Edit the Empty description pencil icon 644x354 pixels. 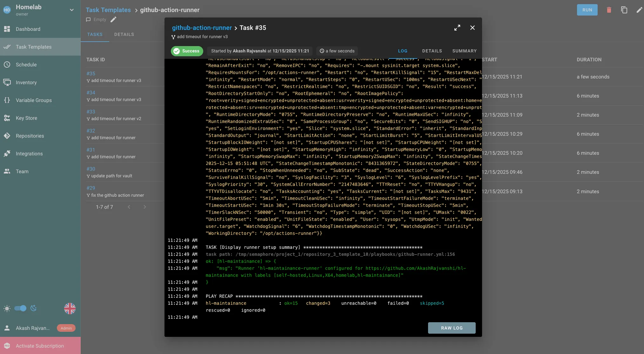pos(113,20)
